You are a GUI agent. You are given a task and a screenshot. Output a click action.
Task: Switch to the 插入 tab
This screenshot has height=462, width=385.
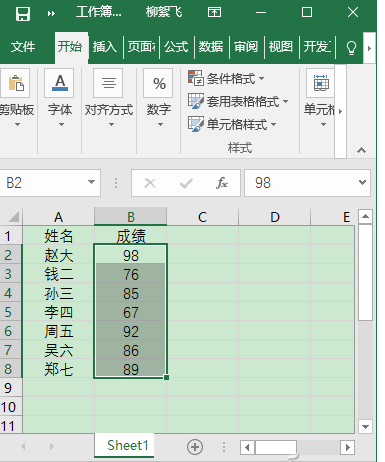[105, 47]
